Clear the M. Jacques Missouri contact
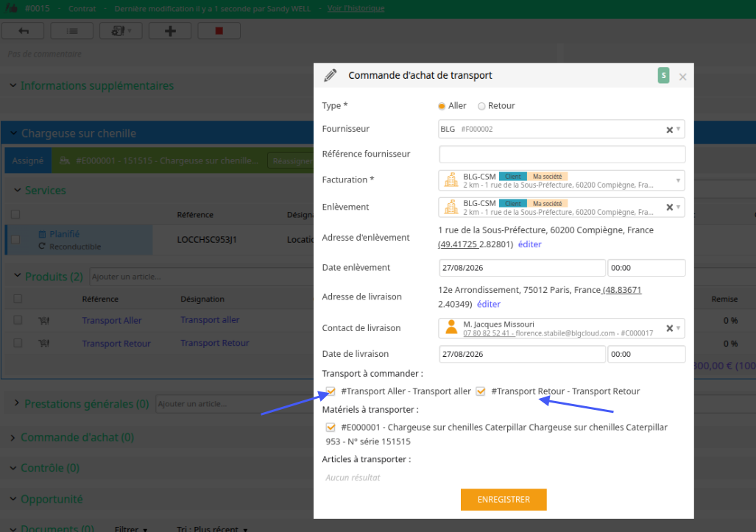The width and height of the screenshot is (756, 532). pos(669,328)
